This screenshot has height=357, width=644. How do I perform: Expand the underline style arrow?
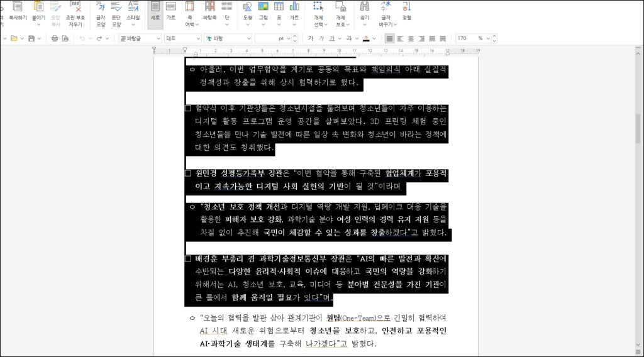(340, 38)
